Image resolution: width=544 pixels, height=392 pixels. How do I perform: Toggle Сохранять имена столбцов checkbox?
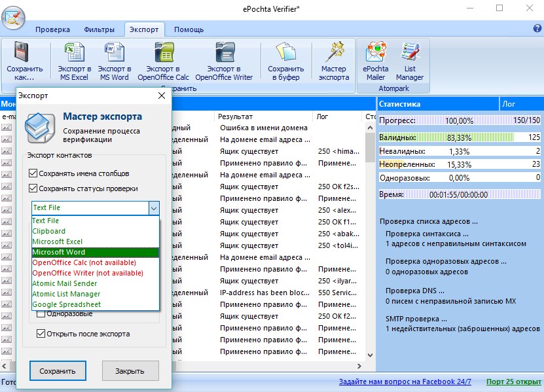pos(33,173)
